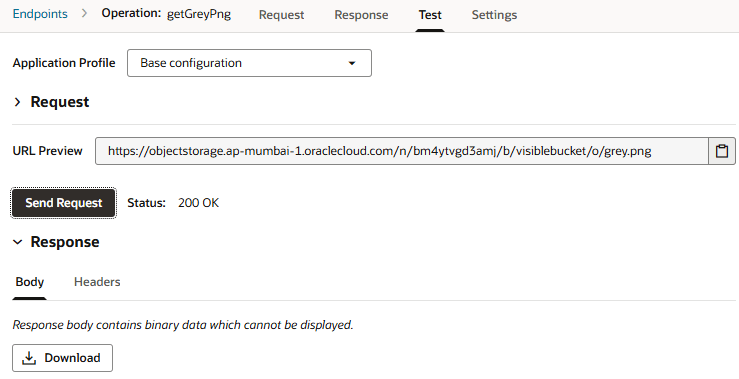Click the URL Preview label
This screenshot has width=739, height=379.
(x=48, y=151)
